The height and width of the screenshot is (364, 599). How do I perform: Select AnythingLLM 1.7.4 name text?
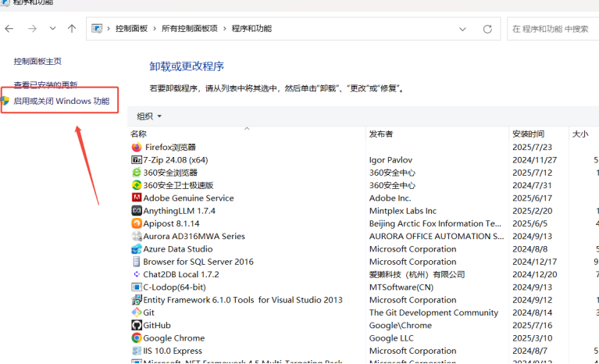click(x=179, y=211)
